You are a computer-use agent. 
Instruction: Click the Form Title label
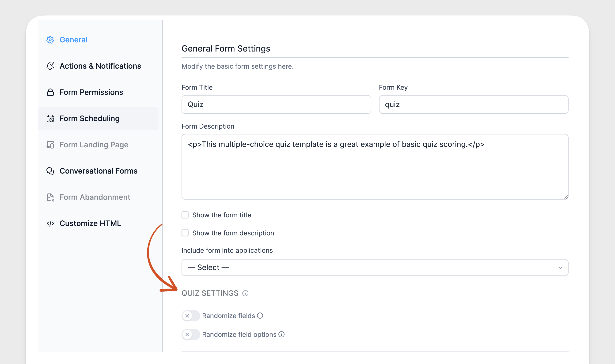tap(197, 87)
